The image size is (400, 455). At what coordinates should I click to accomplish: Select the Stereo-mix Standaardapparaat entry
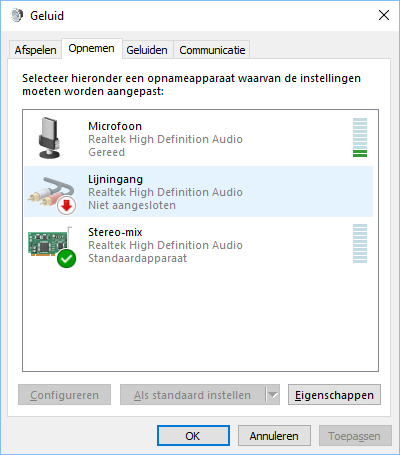[199, 245]
